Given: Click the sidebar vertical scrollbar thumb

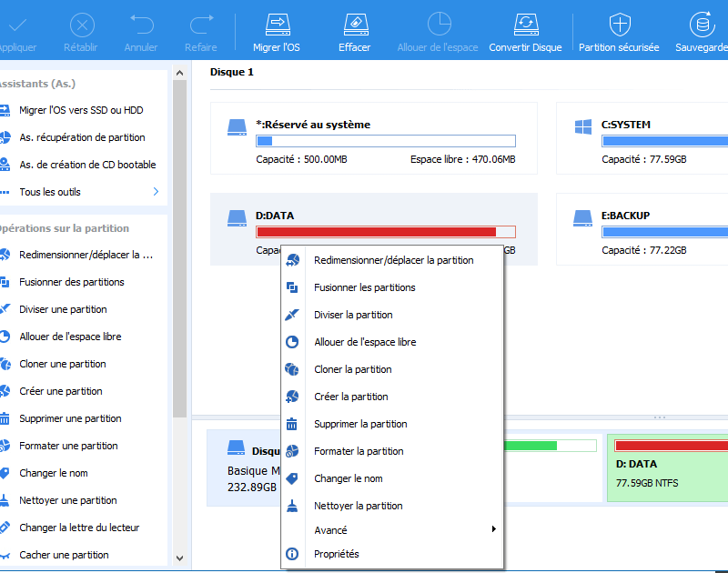Looking at the screenshot, I should 179,248.
